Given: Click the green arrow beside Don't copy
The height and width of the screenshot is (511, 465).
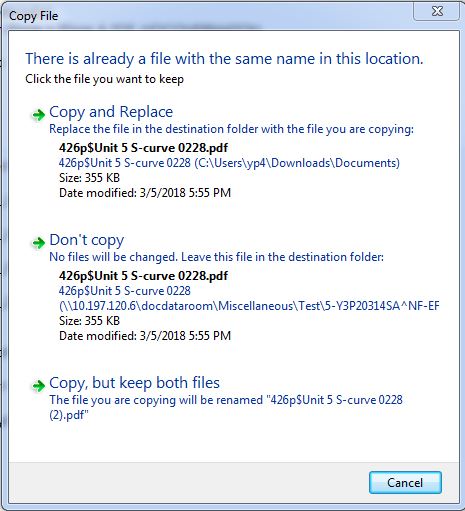Looking at the screenshot, I should (38, 243).
